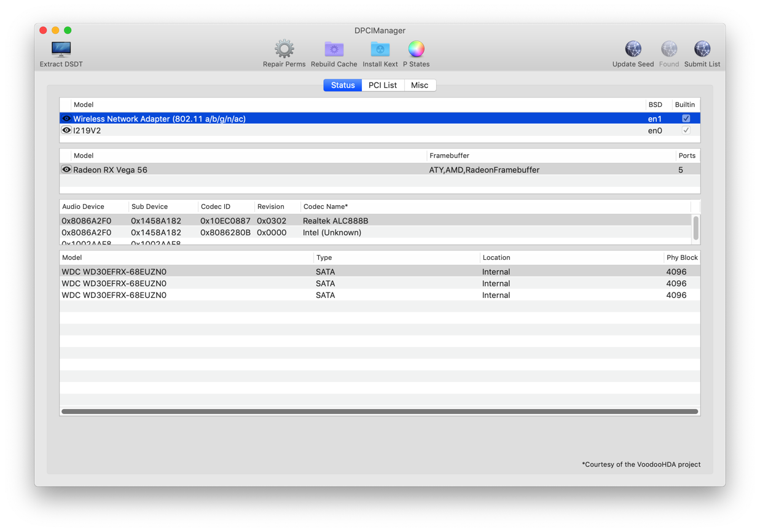Select the 0x0302 revision cell
This screenshot has width=760, height=532.
point(272,221)
